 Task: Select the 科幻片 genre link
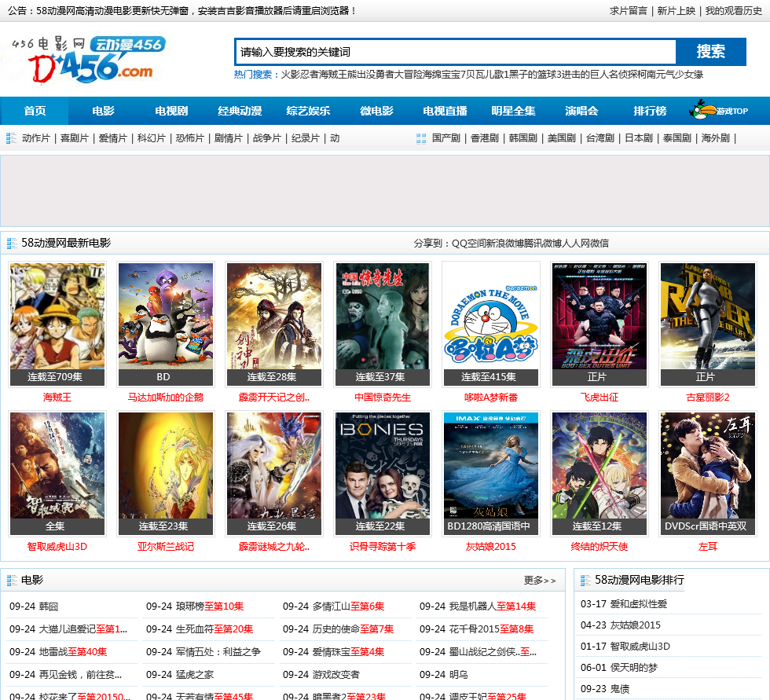(151, 138)
